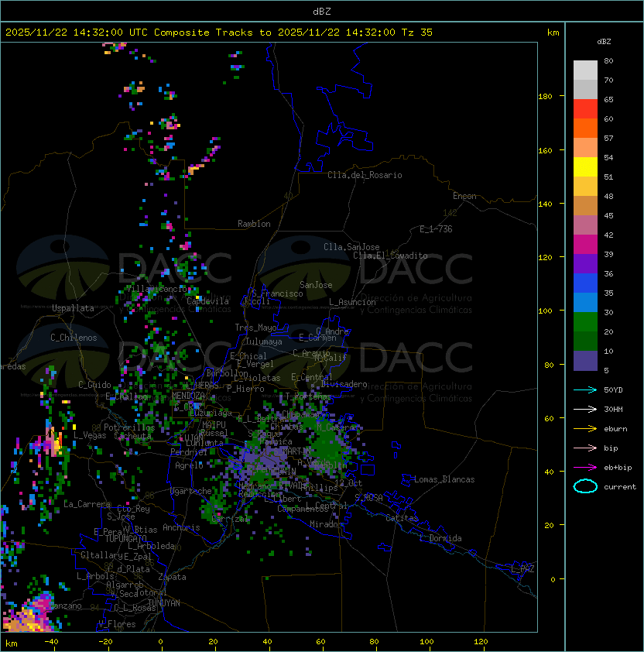Click the L_Vegas place label
This screenshot has width=644, height=652.
coord(90,435)
